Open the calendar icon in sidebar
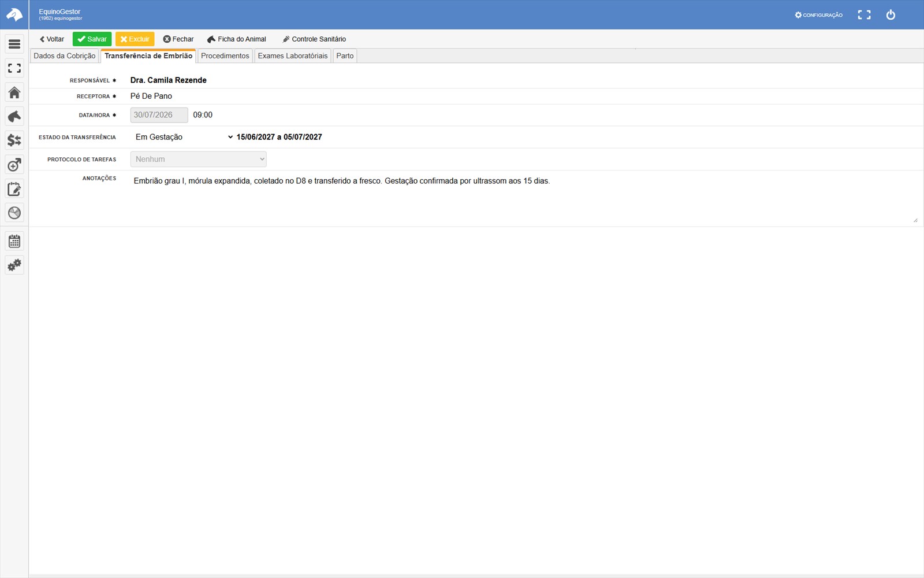This screenshot has height=578, width=924. 14,241
